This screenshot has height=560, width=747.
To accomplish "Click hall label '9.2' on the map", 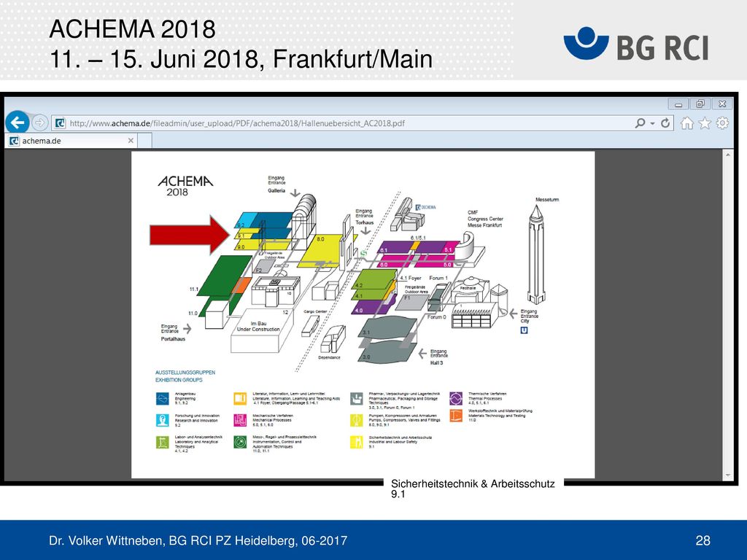I will [x=241, y=226].
